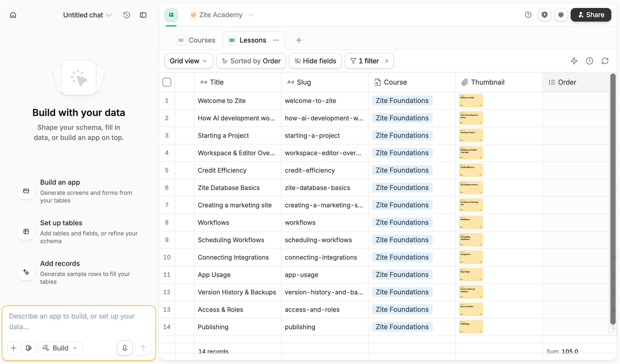Choose Build an app option

tap(79, 191)
